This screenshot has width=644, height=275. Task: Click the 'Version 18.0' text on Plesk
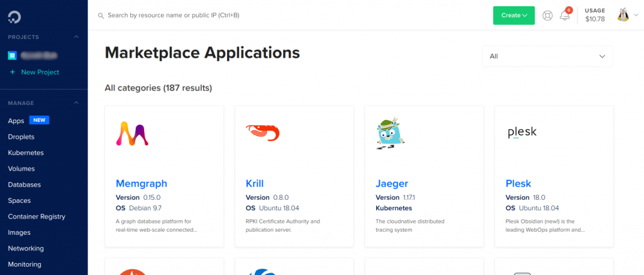pos(525,198)
